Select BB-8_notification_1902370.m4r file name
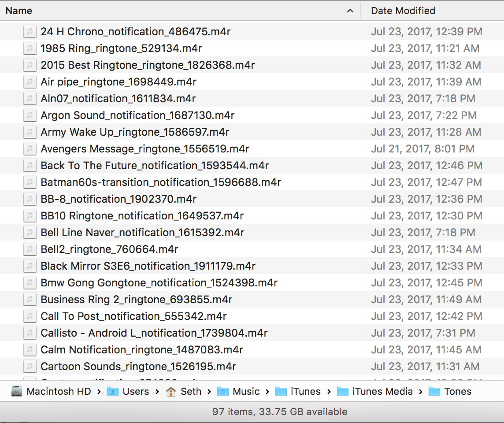The width and height of the screenshot is (504, 423). (x=118, y=199)
